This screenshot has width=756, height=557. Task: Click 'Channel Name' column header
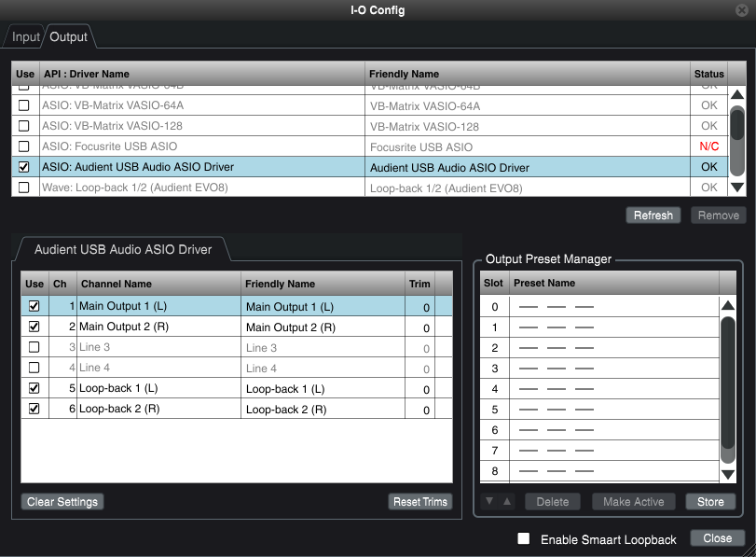click(158, 284)
